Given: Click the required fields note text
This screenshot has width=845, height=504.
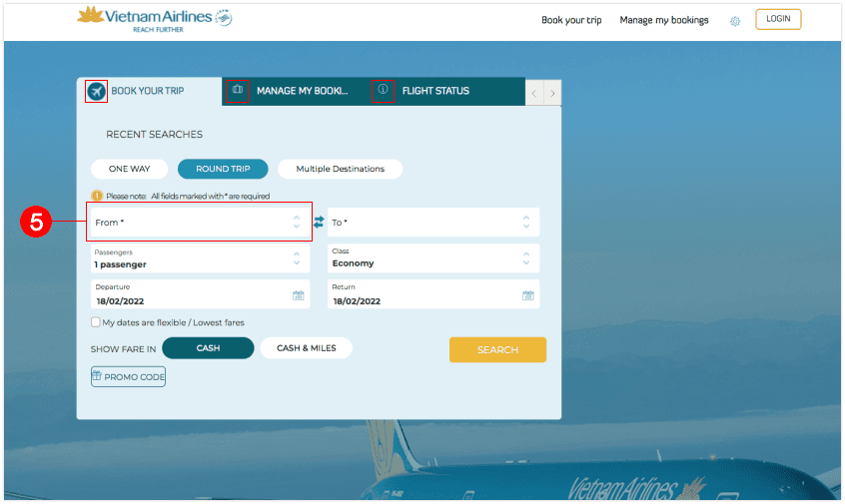Looking at the screenshot, I should click(x=188, y=196).
